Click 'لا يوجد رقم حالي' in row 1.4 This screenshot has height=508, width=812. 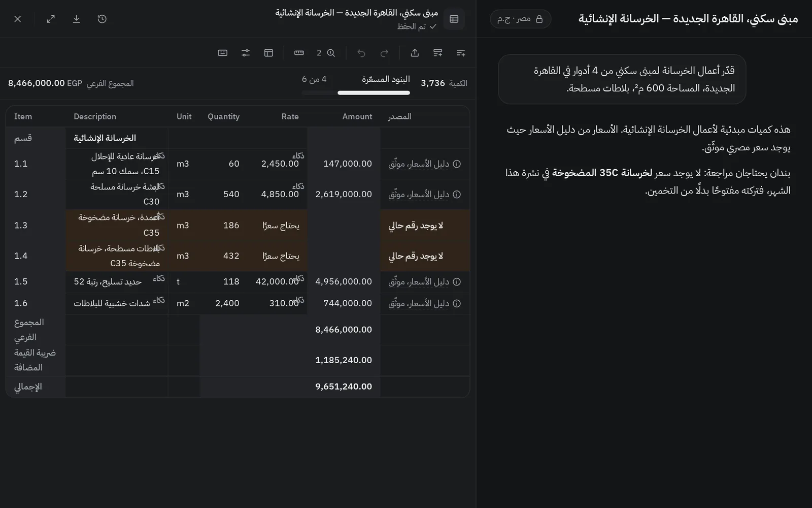tap(416, 256)
